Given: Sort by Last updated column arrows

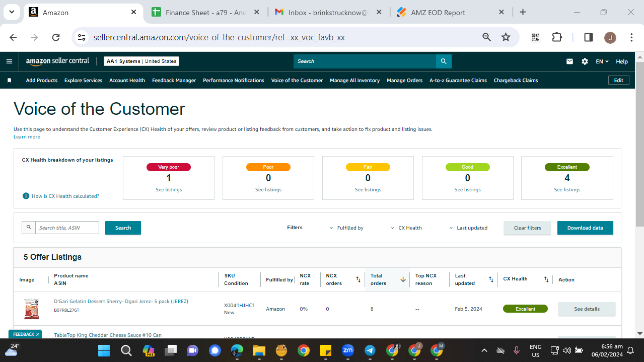Looking at the screenshot, I should tap(491, 279).
